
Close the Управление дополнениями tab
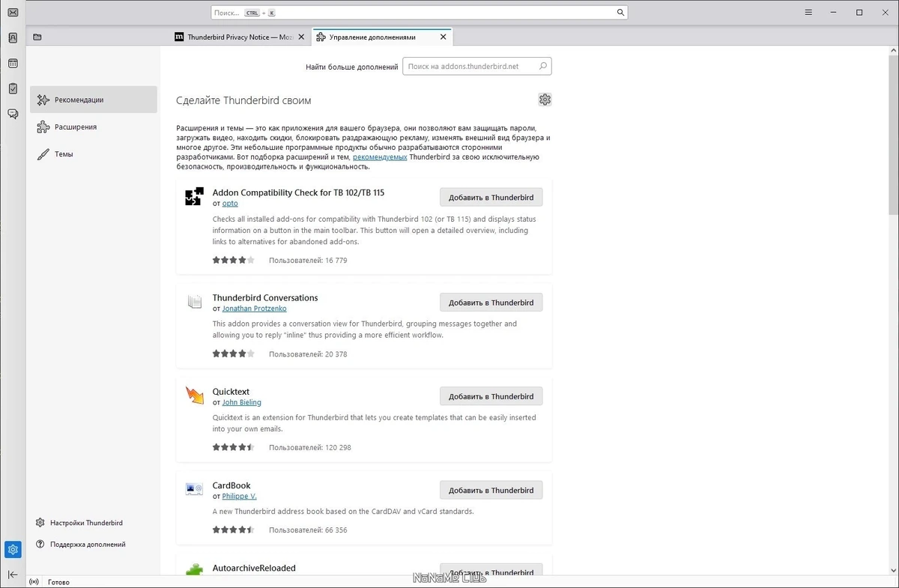443,37
